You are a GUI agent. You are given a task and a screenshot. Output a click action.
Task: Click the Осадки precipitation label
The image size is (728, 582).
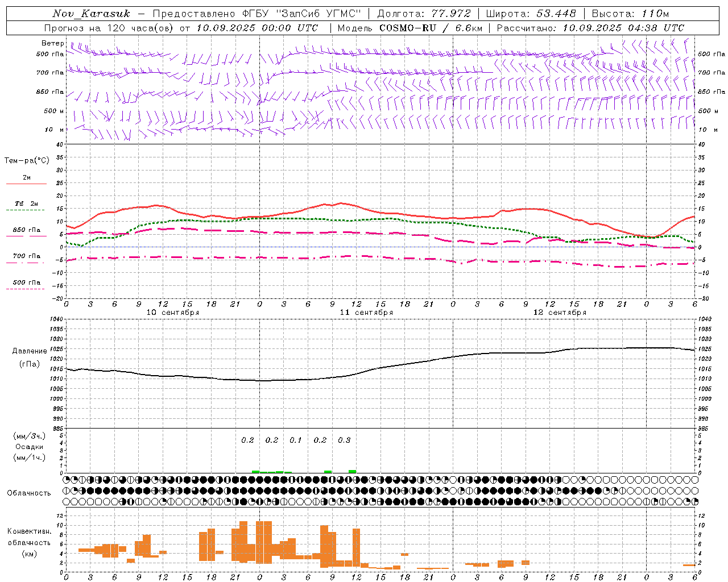point(29,447)
